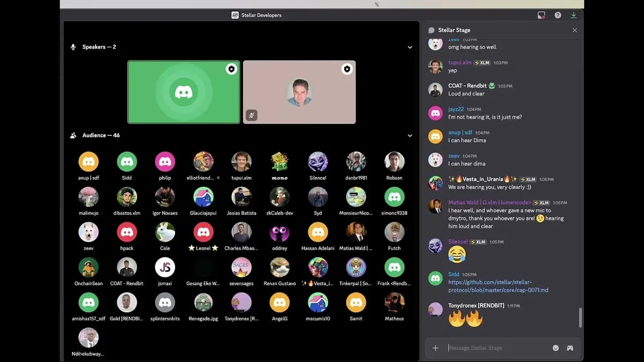Open jsmaxi audience avatar
Viewport: 644px width, 362px height.
pyautogui.click(x=165, y=267)
